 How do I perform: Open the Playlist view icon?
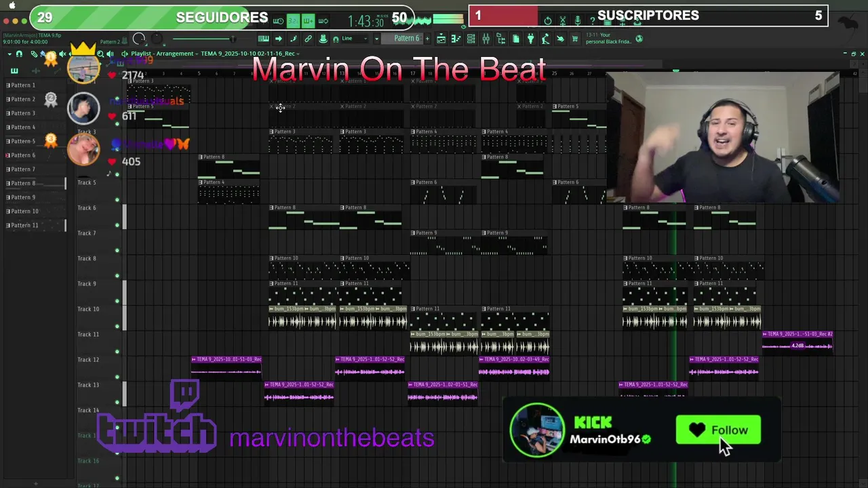(441, 39)
